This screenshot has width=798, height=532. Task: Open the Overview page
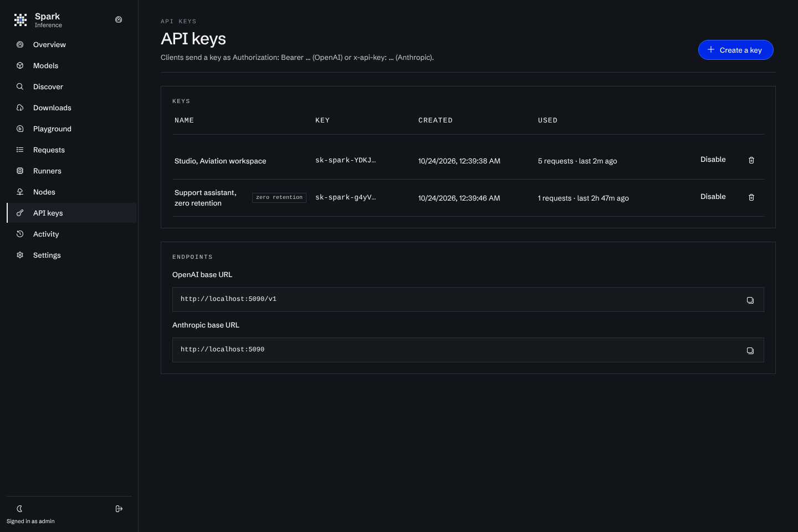pyautogui.click(x=71, y=44)
